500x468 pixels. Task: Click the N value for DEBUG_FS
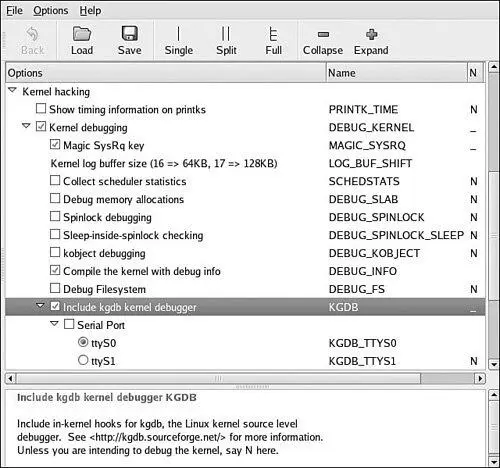pyautogui.click(x=474, y=289)
